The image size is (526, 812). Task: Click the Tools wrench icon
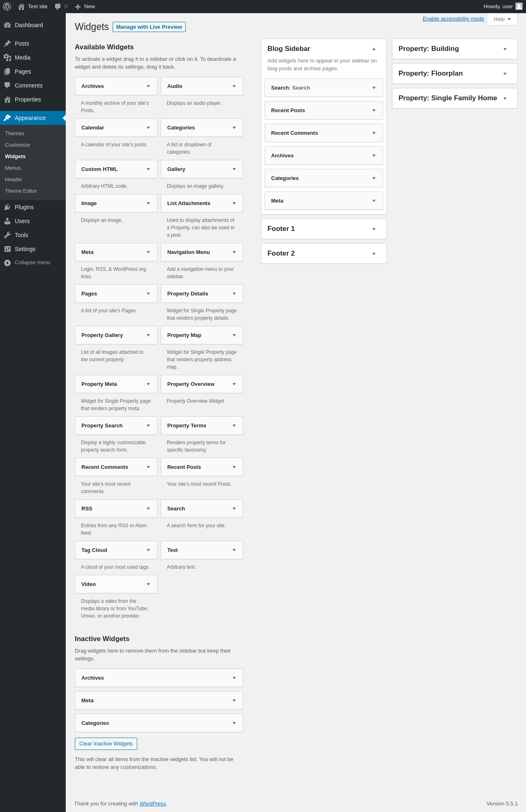pyautogui.click(x=7, y=235)
